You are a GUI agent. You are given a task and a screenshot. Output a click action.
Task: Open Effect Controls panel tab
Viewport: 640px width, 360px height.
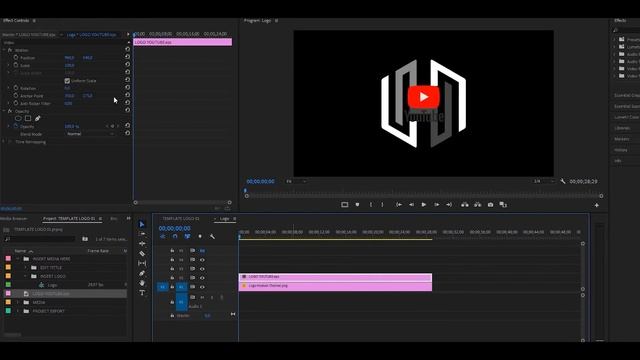click(16, 20)
